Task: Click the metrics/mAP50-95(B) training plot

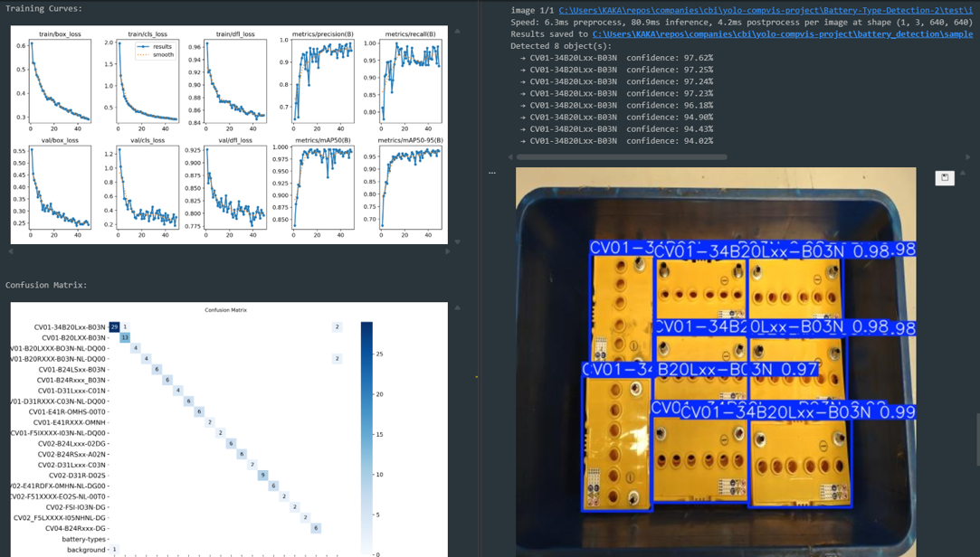Action: coord(410,186)
